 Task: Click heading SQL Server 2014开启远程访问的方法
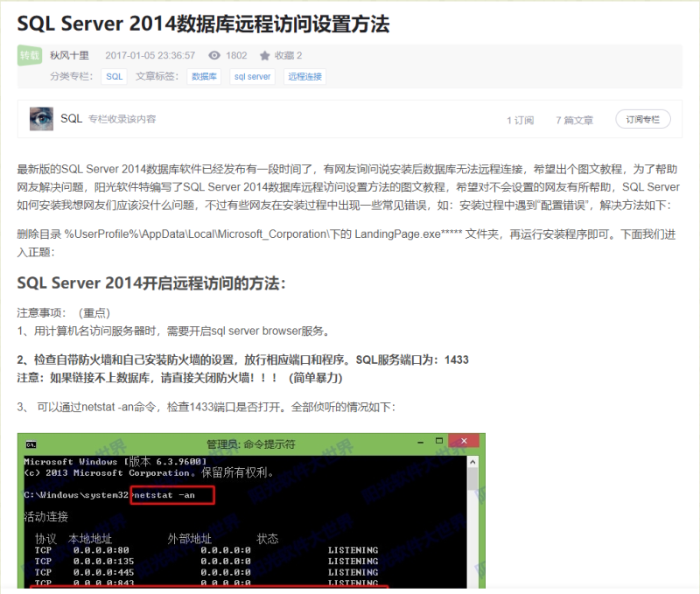[150, 283]
